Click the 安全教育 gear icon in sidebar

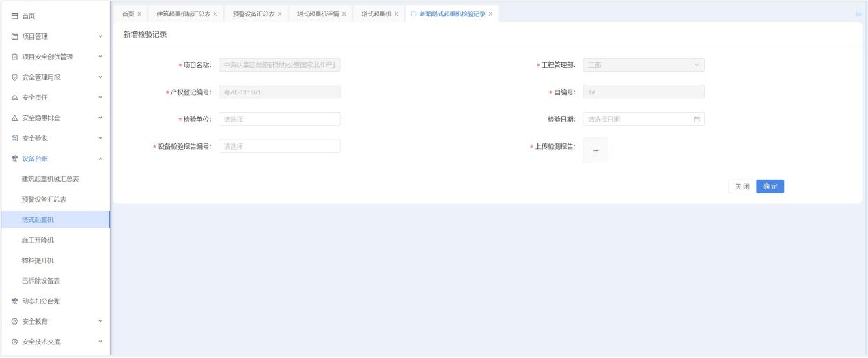click(x=14, y=321)
